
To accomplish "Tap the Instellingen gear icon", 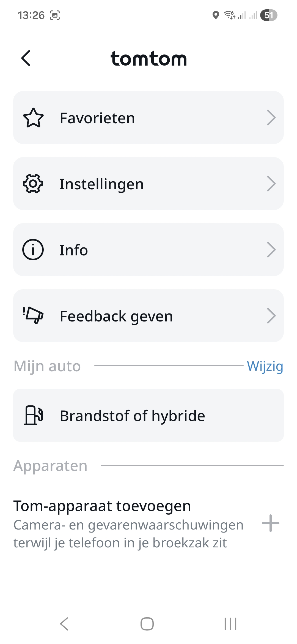I will pos(33,184).
